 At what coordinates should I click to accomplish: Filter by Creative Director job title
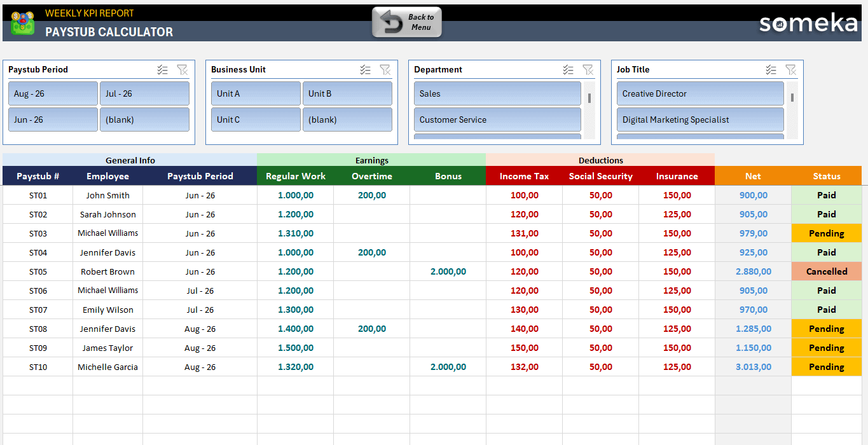pyautogui.click(x=699, y=93)
